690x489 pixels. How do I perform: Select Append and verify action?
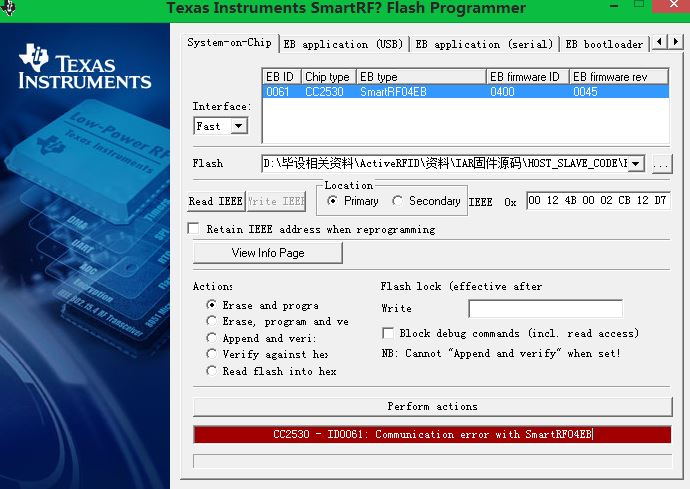212,338
